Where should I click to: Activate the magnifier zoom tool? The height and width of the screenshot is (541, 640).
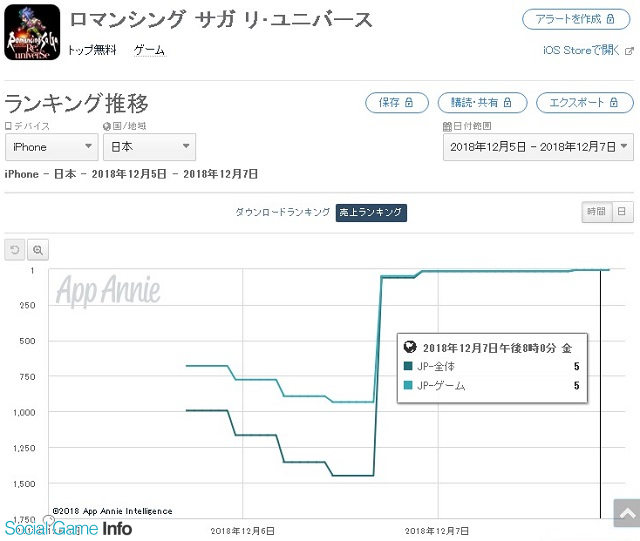pos(38,249)
